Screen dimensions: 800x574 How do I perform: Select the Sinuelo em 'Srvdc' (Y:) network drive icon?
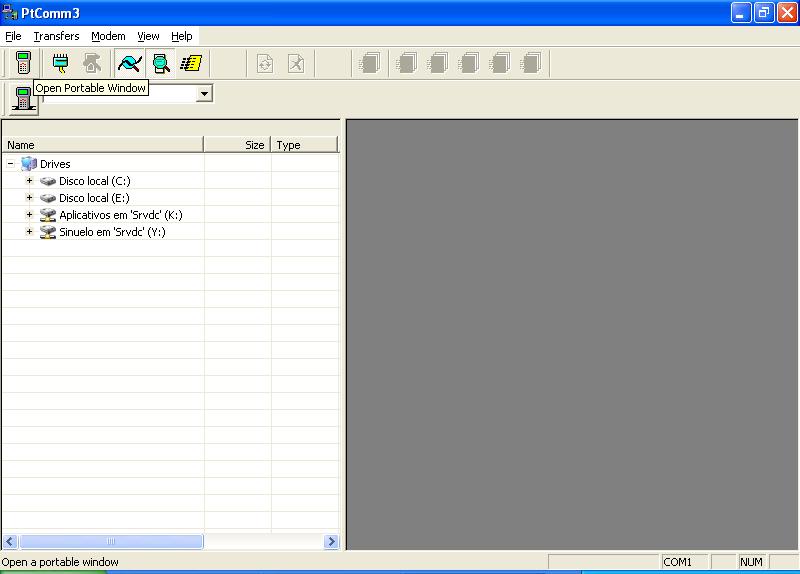pos(48,232)
